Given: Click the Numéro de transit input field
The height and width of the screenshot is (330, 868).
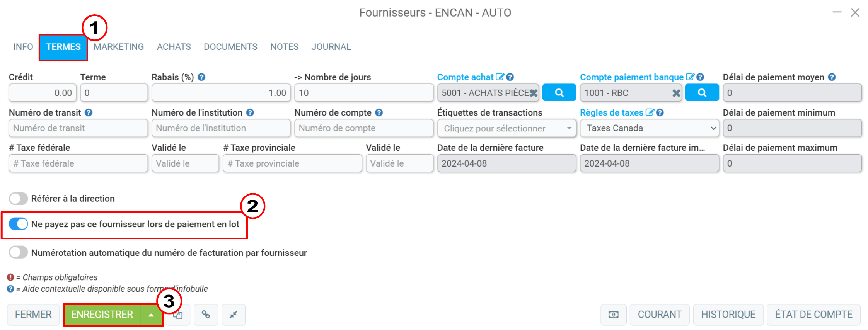Looking at the screenshot, I should pyautogui.click(x=78, y=128).
